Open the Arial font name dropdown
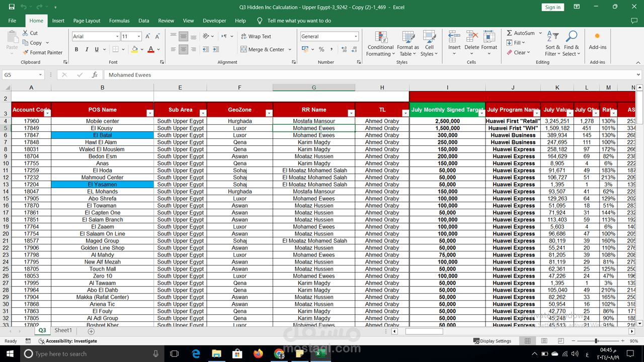Screen dimensions: 644x362 click(x=117, y=36)
